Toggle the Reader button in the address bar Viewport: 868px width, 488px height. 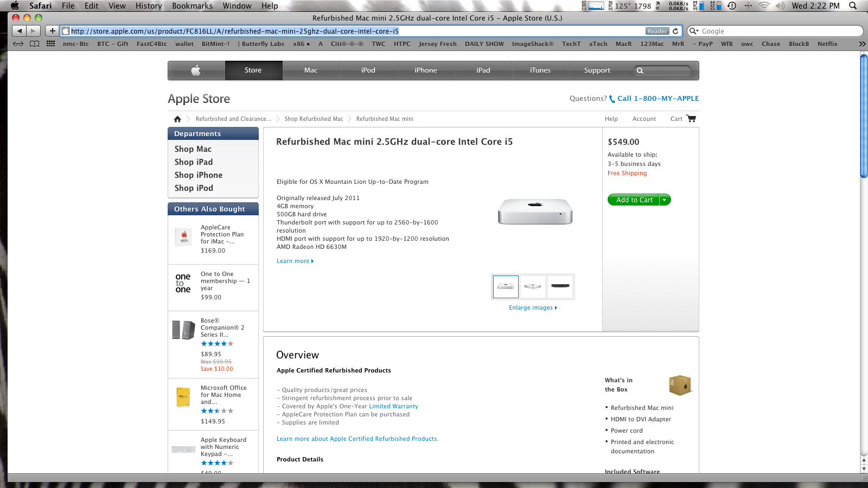click(657, 31)
